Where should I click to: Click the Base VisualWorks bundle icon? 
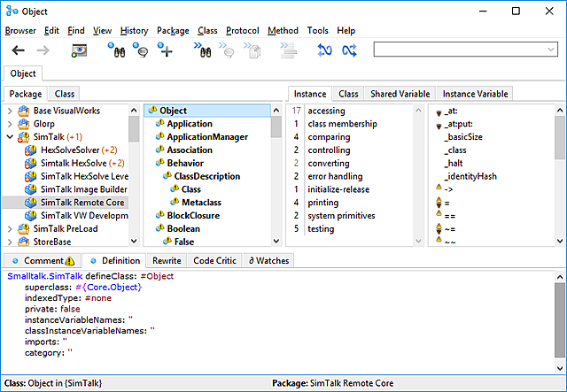click(x=24, y=111)
